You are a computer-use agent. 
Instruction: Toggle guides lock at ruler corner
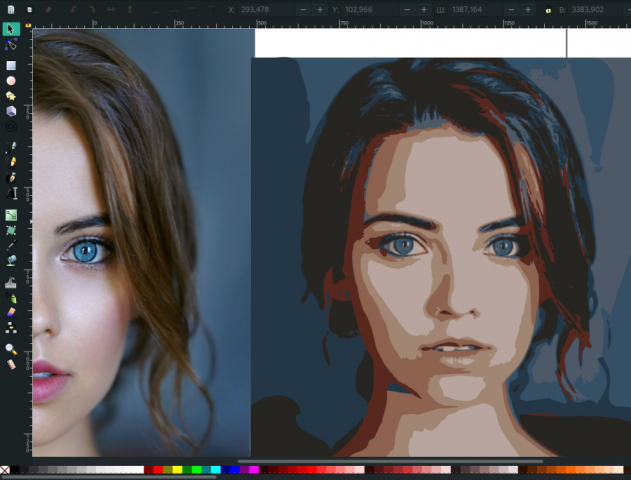click(x=28, y=25)
